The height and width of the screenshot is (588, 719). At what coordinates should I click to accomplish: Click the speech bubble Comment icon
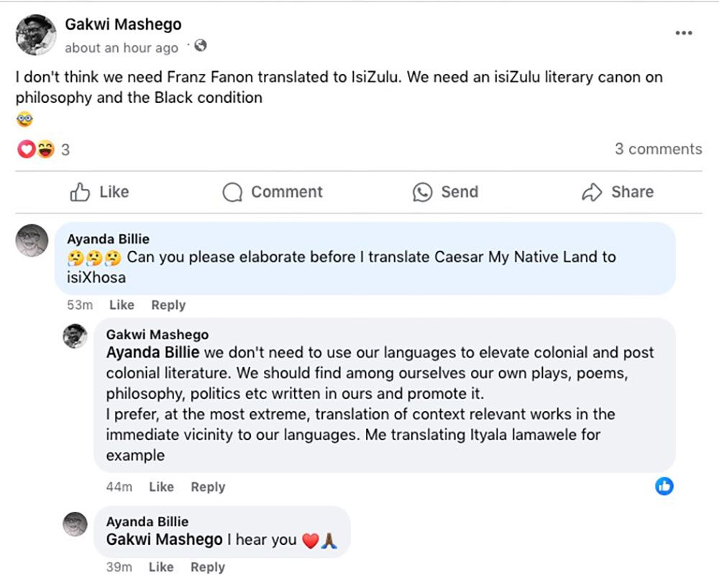232,192
